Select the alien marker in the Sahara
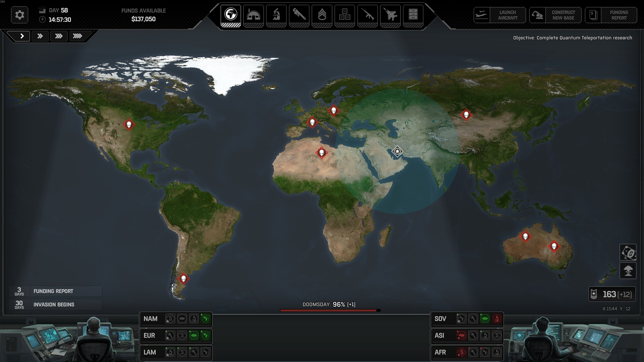This screenshot has width=644, height=362. [321, 153]
